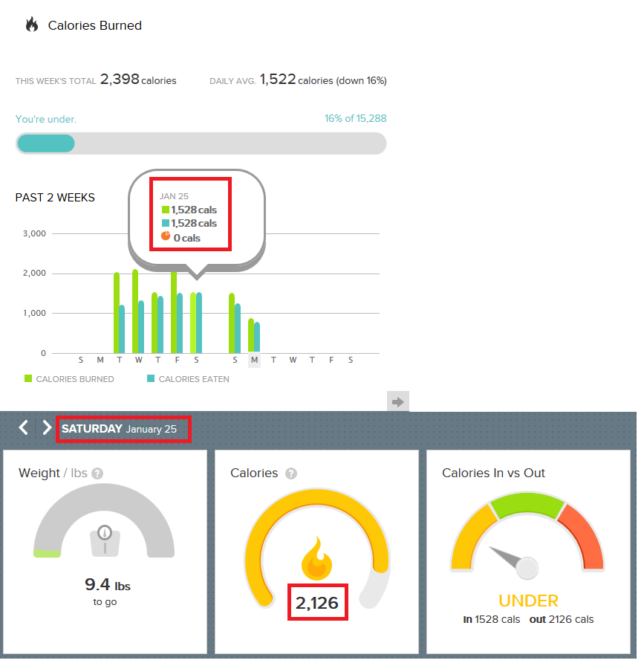Click the gauge needle in Calories In vs Out
644x666 pixels.
(514, 563)
